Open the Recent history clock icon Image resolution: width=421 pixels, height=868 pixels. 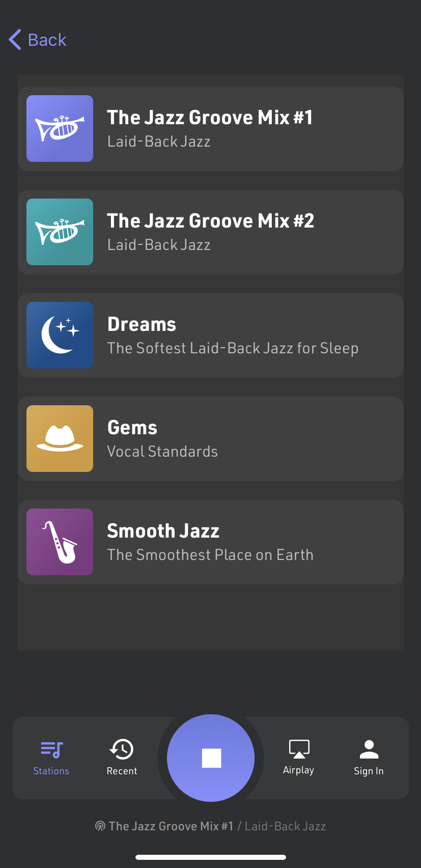[x=122, y=749]
